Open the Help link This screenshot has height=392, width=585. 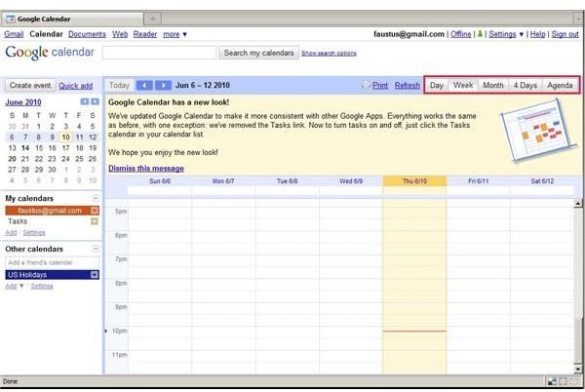[537, 34]
